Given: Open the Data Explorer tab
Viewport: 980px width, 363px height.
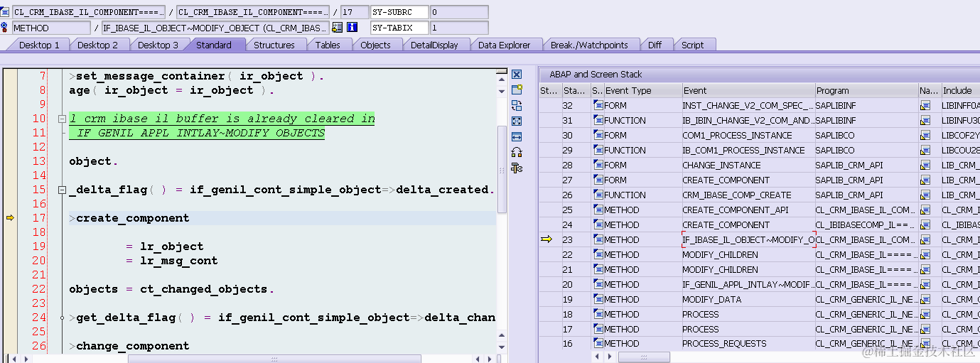Looking at the screenshot, I should (504, 45).
